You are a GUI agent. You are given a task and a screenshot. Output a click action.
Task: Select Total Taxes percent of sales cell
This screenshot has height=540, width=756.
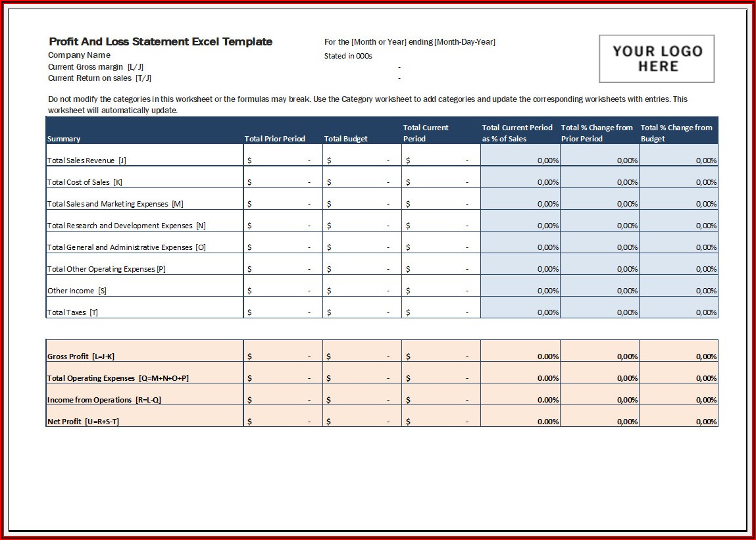pos(520,312)
